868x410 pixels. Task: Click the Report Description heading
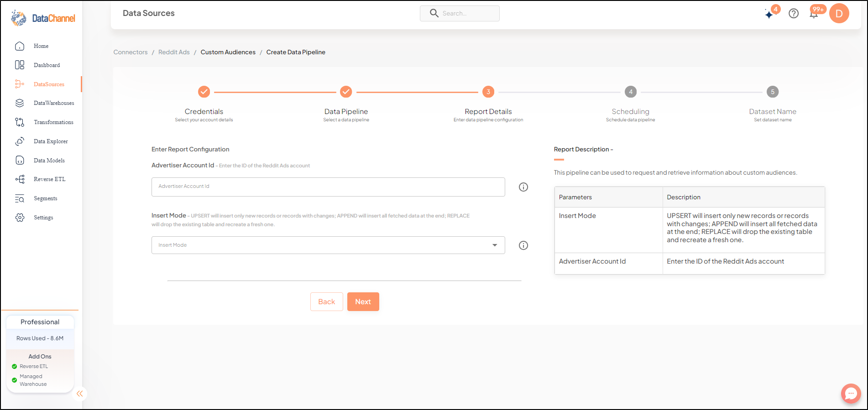pyautogui.click(x=583, y=149)
